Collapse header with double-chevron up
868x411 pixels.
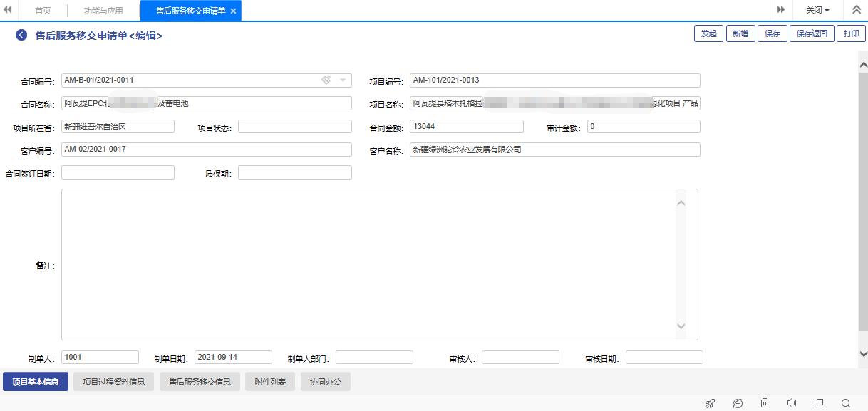coord(856,10)
